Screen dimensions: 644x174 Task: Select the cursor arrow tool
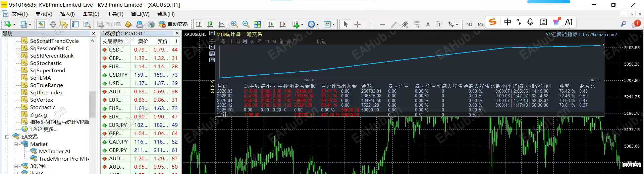click(346, 24)
